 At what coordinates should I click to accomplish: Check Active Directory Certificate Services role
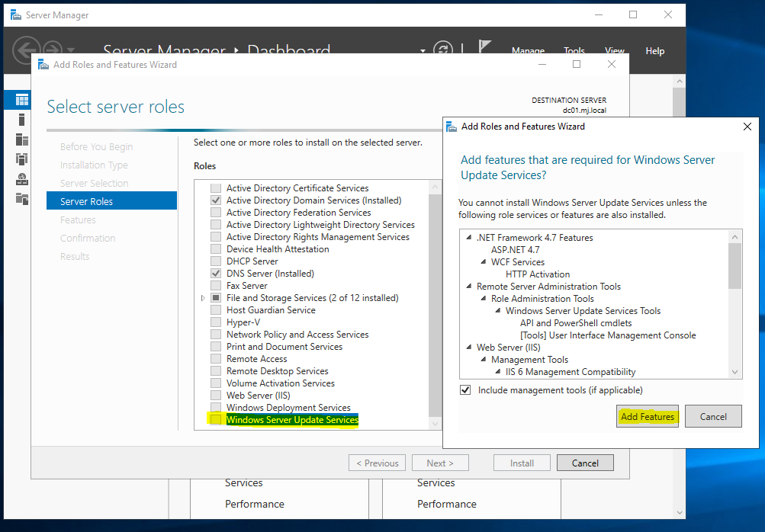[x=216, y=188]
